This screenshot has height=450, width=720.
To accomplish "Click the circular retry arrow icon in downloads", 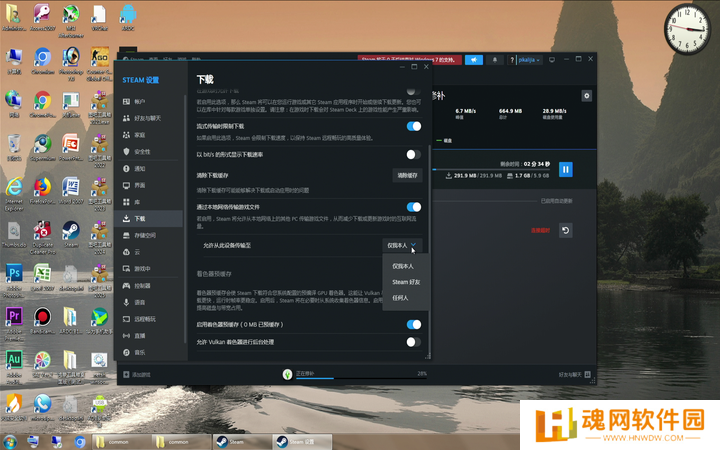I will coord(566,231).
